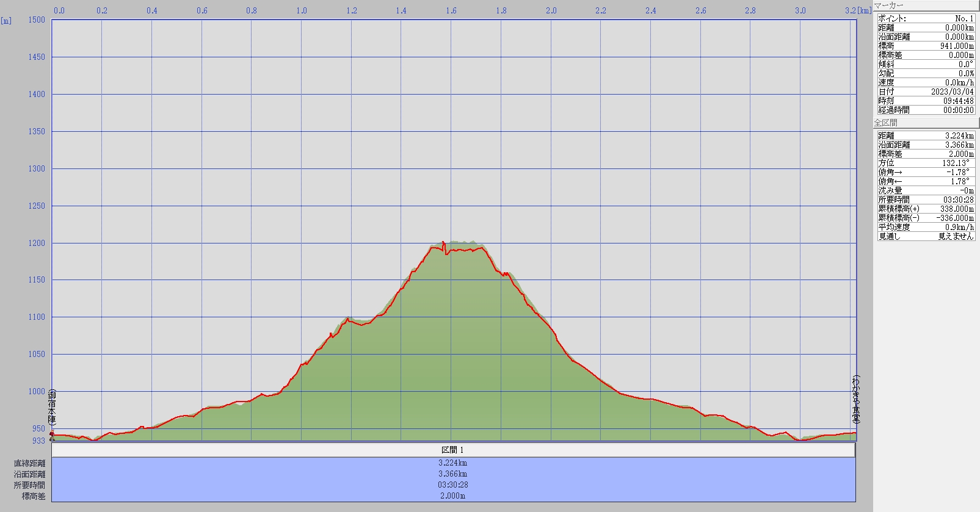Click the 直線距離 3.224km value below graph
The width and height of the screenshot is (980, 512).
click(453, 463)
